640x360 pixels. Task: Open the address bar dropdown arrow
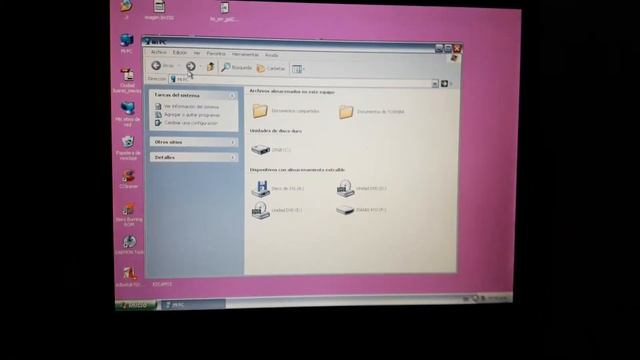(435, 84)
